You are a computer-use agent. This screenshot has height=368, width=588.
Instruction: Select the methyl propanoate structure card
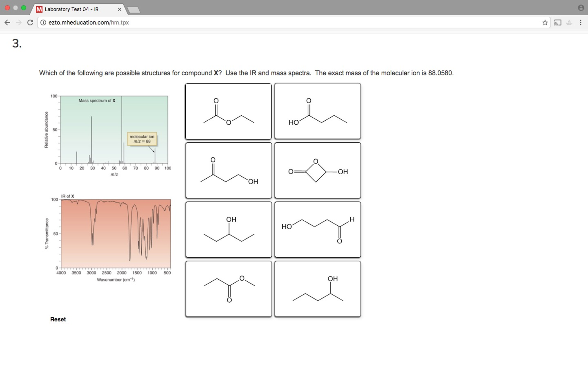pos(228,289)
